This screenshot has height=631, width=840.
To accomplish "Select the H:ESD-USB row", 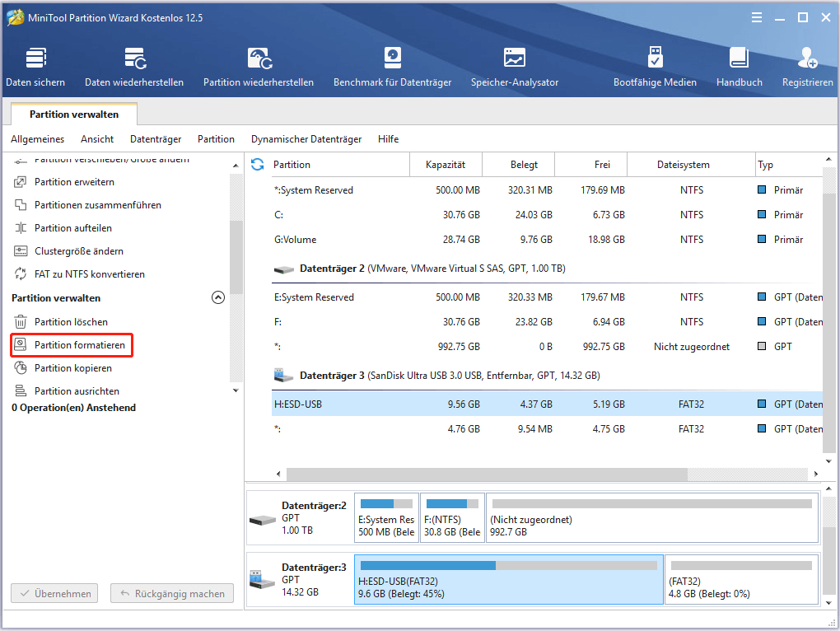I will point(547,404).
